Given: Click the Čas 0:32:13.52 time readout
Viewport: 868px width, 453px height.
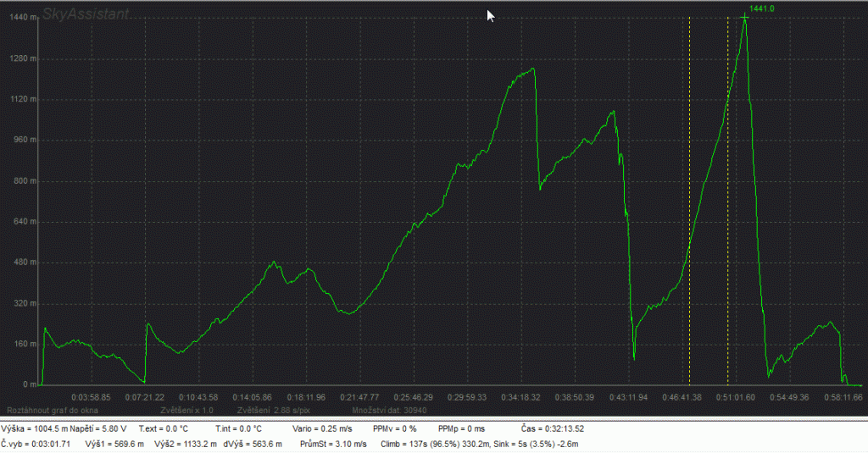Looking at the screenshot, I should click(551, 428).
